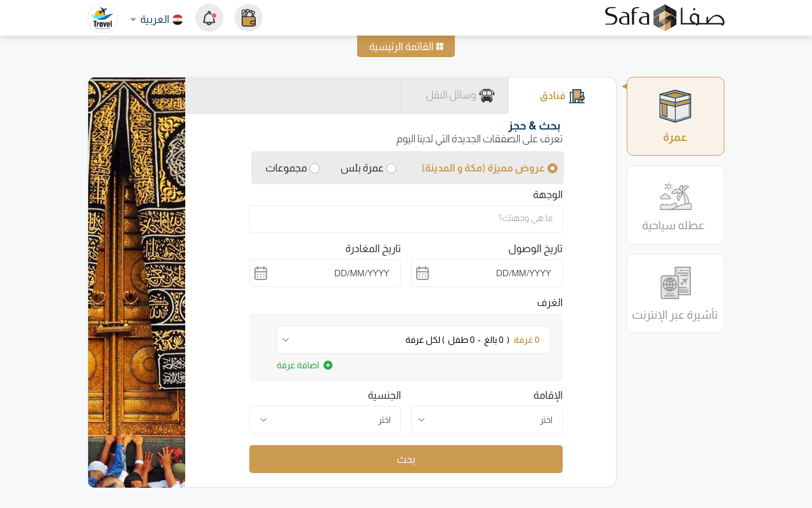Expand the room guests dropdown
812x508 pixels.
pyautogui.click(x=413, y=340)
